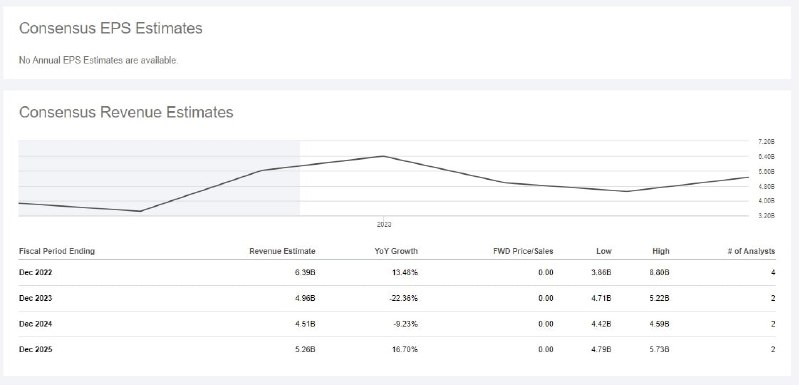Click the -22.36% YoY growth value

click(x=403, y=298)
